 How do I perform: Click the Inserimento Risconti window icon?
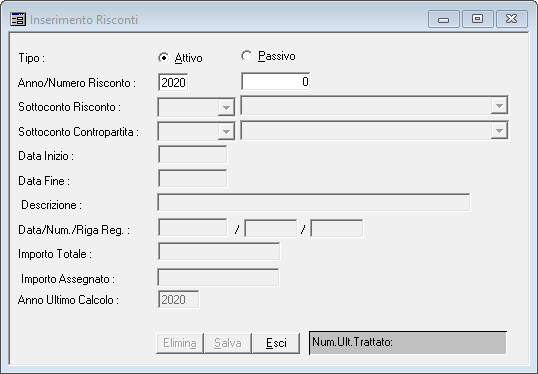[18, 19]
